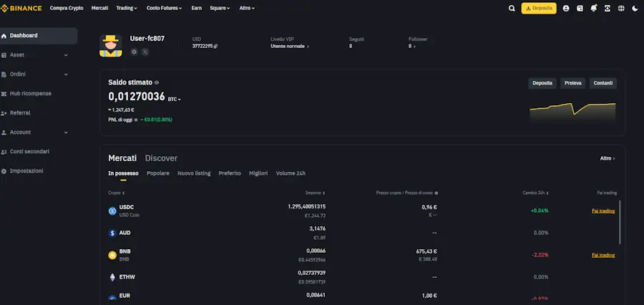The height and width of the screenshot is (305, 644).
Task: Click the profile account icon in header
Action: click(x=566, y=9)
